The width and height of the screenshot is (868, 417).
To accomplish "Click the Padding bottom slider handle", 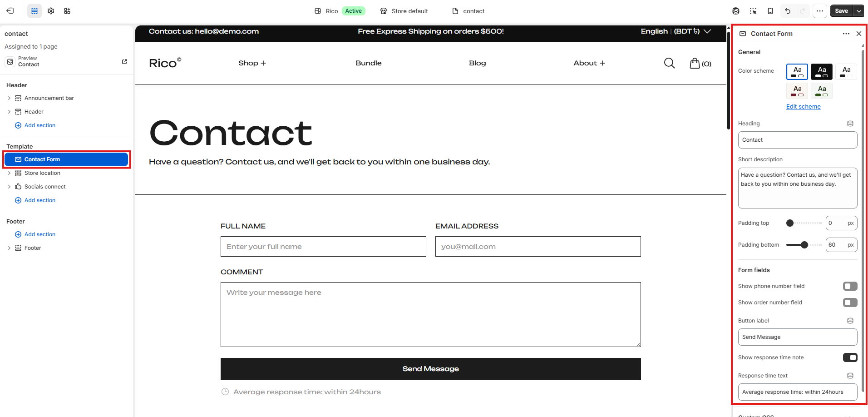I will [x=804, y=245].
